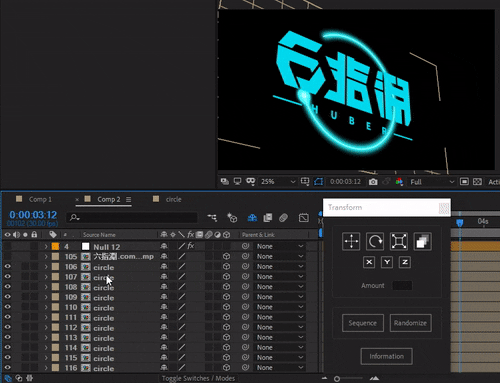The width and height of the screenshot is (500, 383).
Task: Open the 25% magnification dropdown
Action: click(x=278, y=182)
